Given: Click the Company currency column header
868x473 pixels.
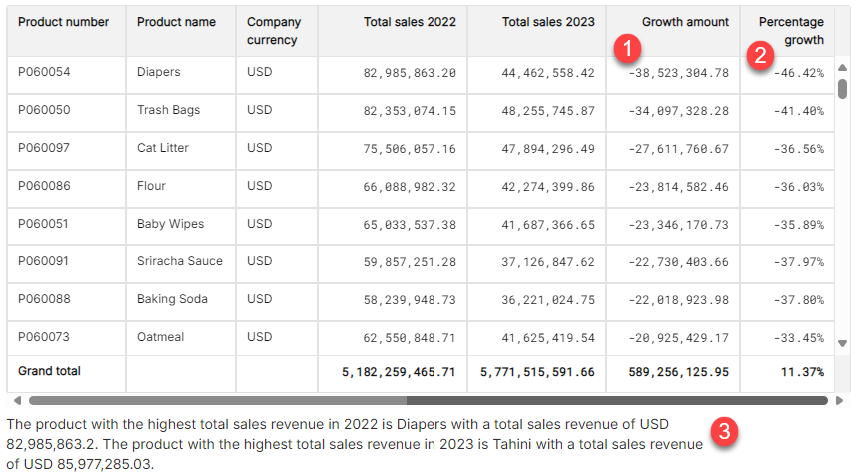Looking at the screenshot, I should coord(274,31).
